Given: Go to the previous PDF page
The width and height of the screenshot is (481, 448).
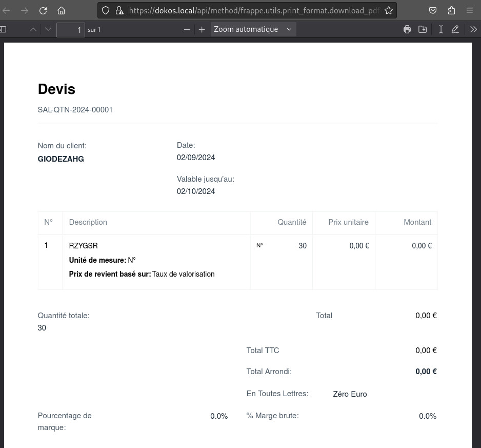Looking at the screenshot, I should [x=33, y=29].
